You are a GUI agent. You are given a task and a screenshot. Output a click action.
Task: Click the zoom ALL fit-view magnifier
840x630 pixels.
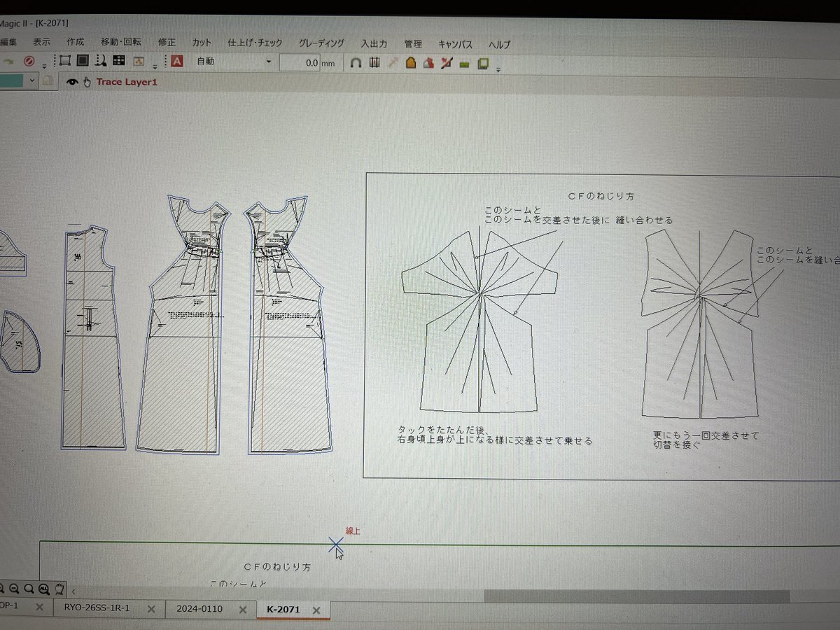point(44,589)
